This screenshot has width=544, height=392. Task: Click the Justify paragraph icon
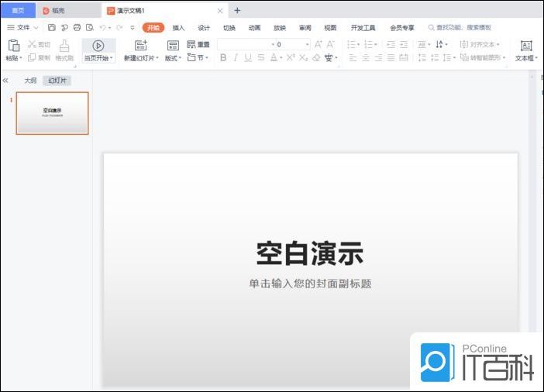pos(391,57)
